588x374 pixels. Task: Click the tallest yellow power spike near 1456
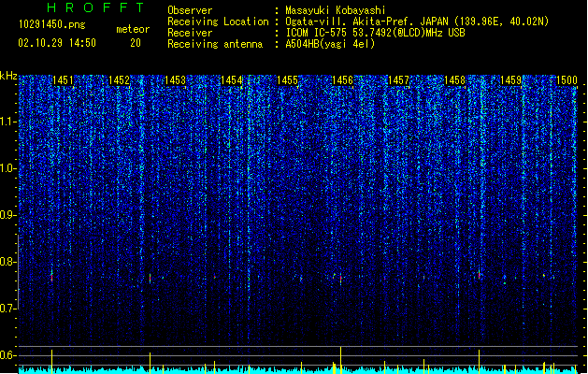pyautogui.click(x=340, y=360)
